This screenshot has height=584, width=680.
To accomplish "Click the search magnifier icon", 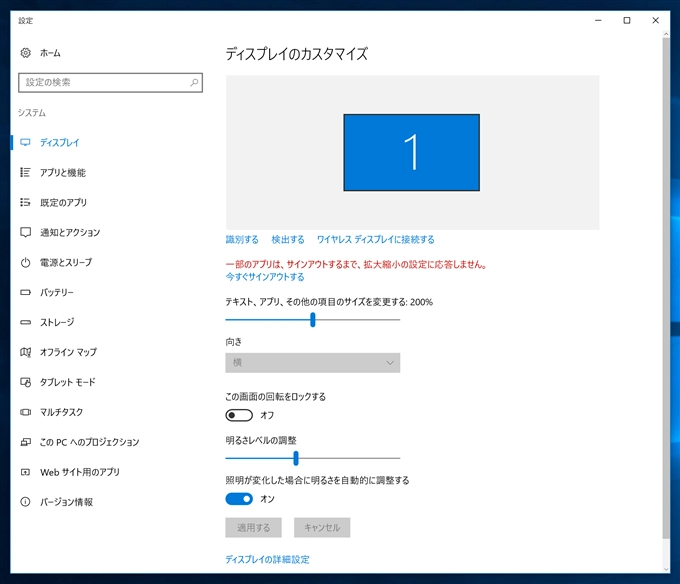I will click(x=194, y=82).
